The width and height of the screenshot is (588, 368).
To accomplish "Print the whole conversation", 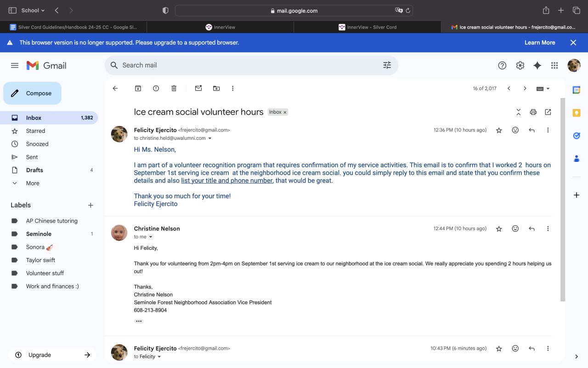I will pos(533,112).
